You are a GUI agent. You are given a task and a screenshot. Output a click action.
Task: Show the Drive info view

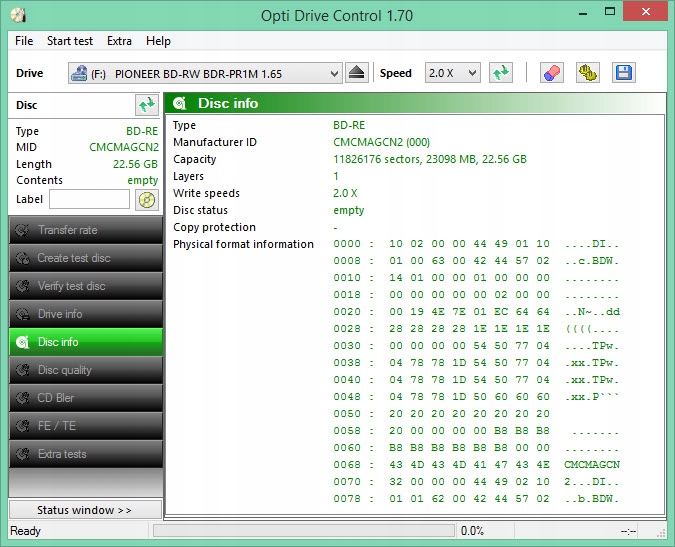click(x=86, y=314)
